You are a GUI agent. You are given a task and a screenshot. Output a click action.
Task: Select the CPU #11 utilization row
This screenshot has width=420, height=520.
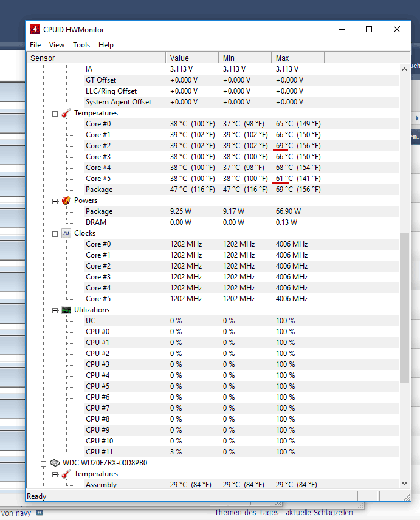pos(242,452)
